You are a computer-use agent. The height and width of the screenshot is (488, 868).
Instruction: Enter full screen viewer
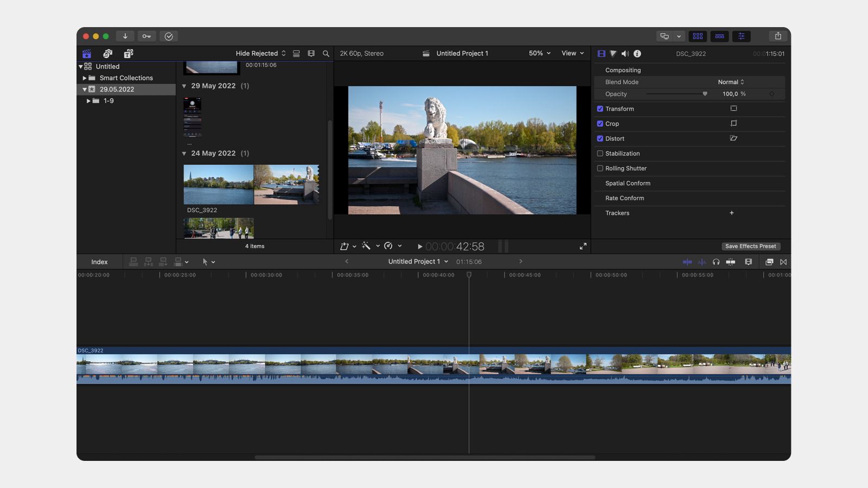(x=583, y=246)
